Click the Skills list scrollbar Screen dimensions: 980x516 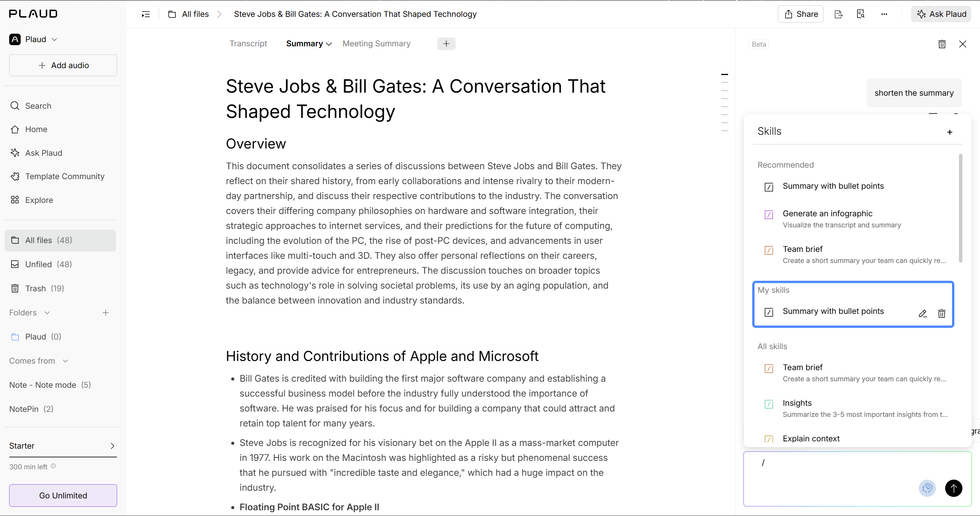point(960,208)
